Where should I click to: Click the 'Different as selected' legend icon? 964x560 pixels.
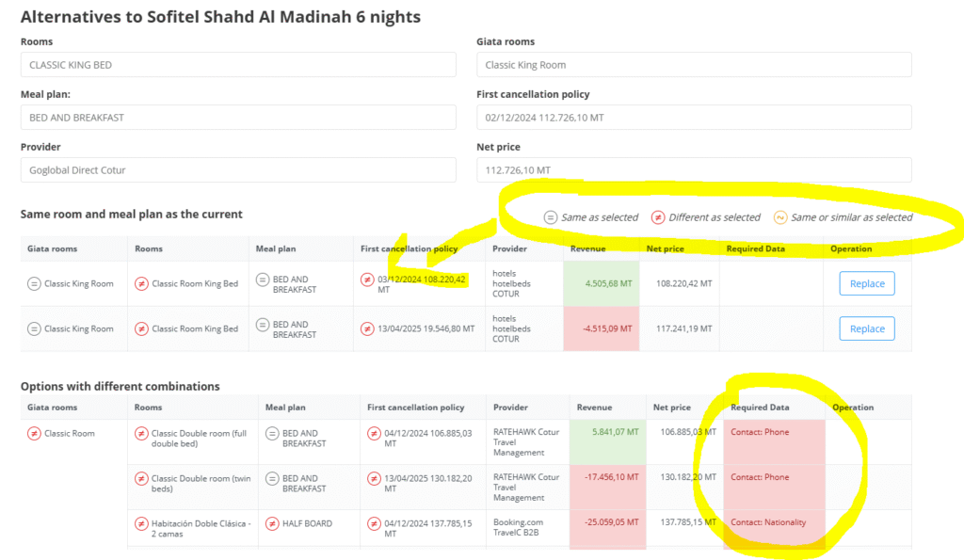[658, 217]
